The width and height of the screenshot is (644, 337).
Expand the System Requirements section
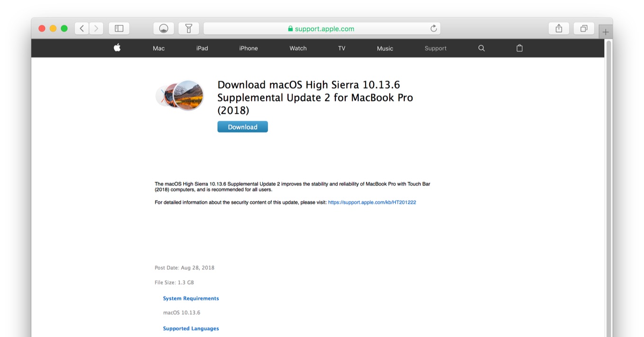point(191,298)
